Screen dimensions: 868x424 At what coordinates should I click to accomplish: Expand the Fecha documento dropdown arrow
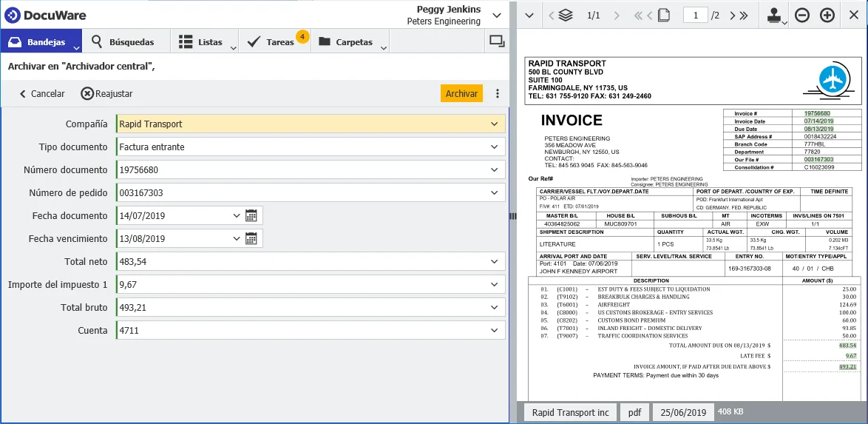(237, 215)
